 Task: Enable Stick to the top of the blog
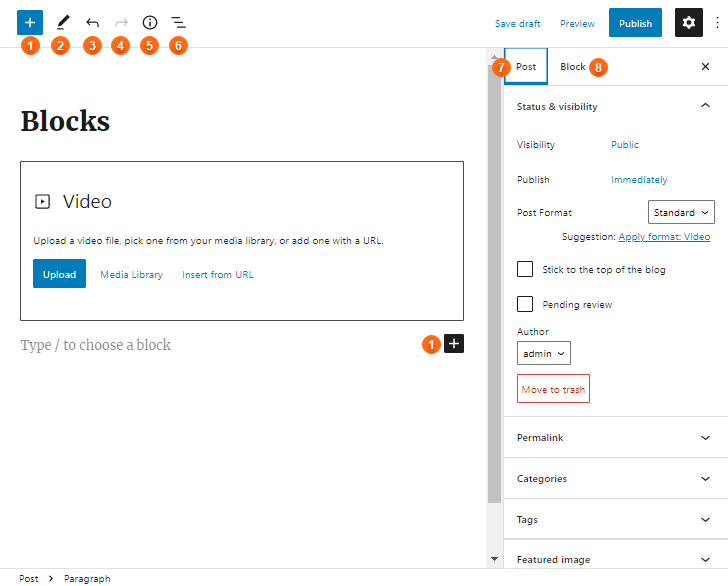[525, 269]
